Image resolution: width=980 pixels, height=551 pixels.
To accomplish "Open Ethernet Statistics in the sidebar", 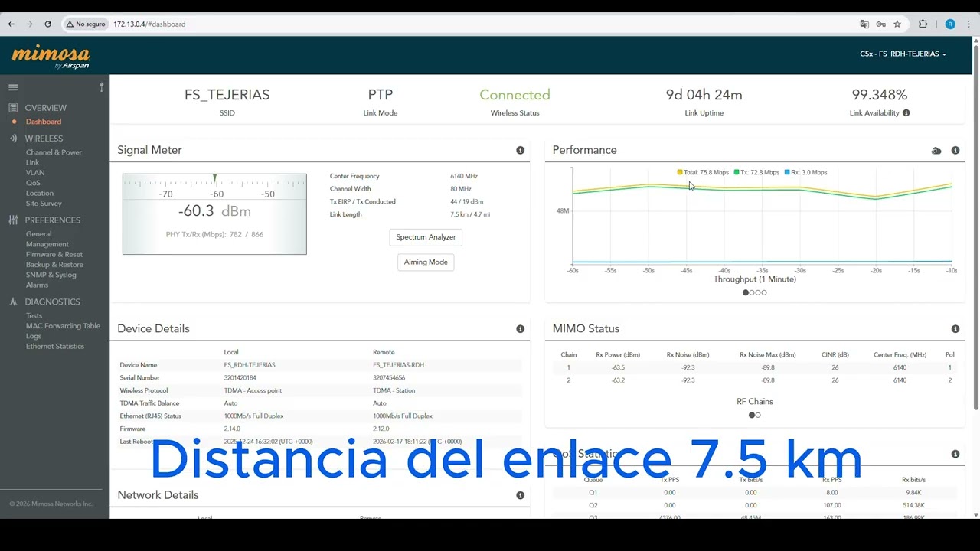I will 55,346.
